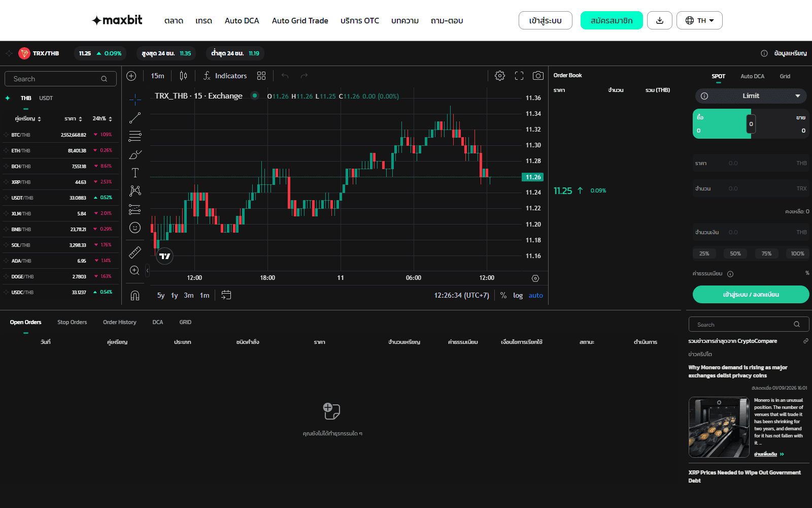
Task: Open Monero news article thumbnail
Action: pos(719,427)
